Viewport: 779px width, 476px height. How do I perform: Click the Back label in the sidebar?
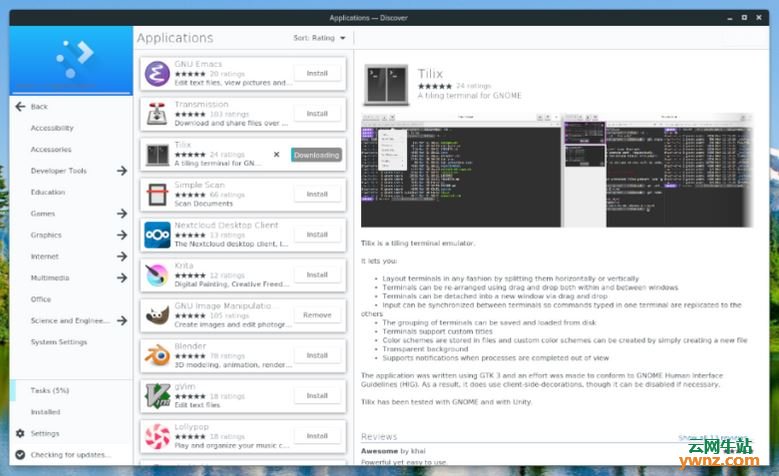39,106
